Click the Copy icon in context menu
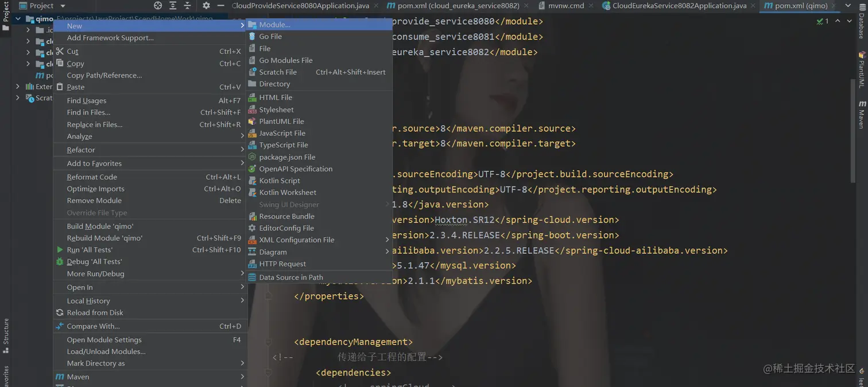 [60, 63]
